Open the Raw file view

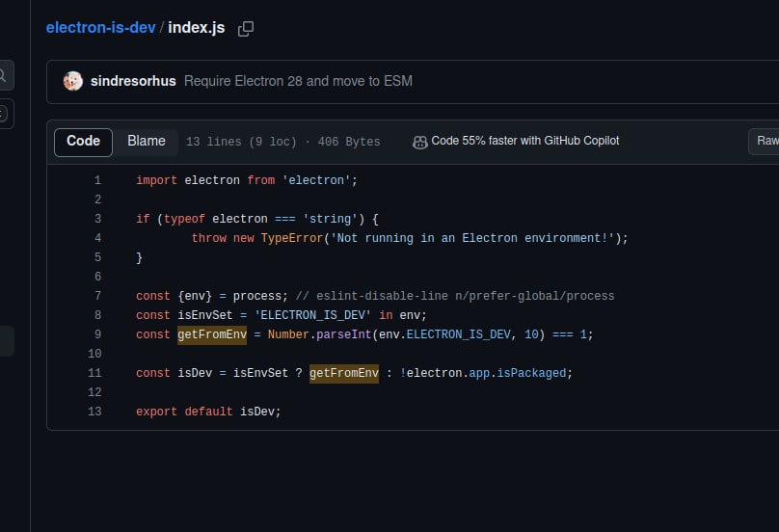[766, 141]
